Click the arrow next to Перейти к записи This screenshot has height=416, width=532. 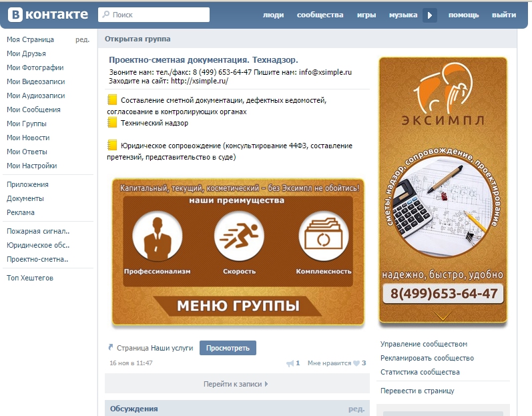pos(266,384)
